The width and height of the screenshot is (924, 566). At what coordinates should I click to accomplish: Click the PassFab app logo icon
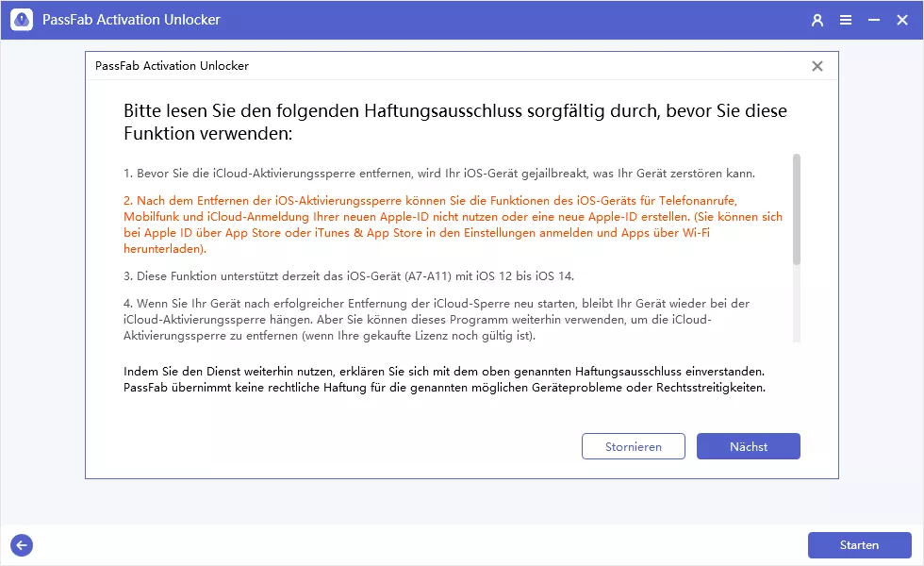click(x=22, y=20)
